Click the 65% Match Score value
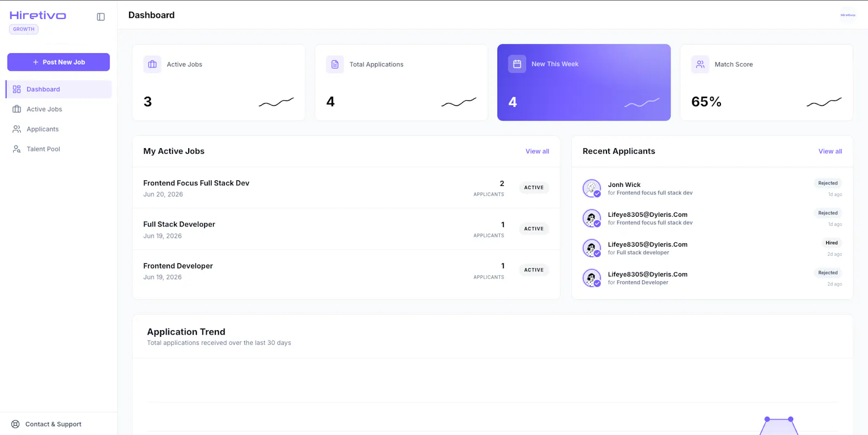 (x=706, y=102)
